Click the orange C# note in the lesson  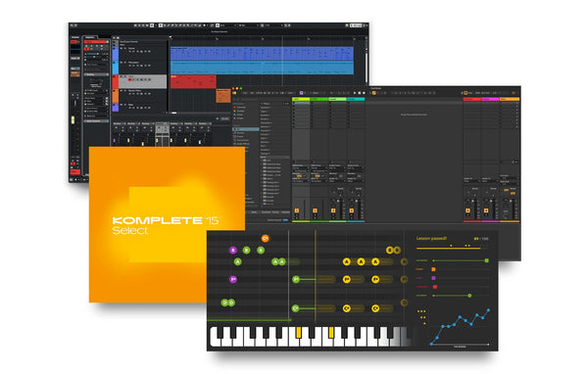pyautogui.click(x=266, y=238)
